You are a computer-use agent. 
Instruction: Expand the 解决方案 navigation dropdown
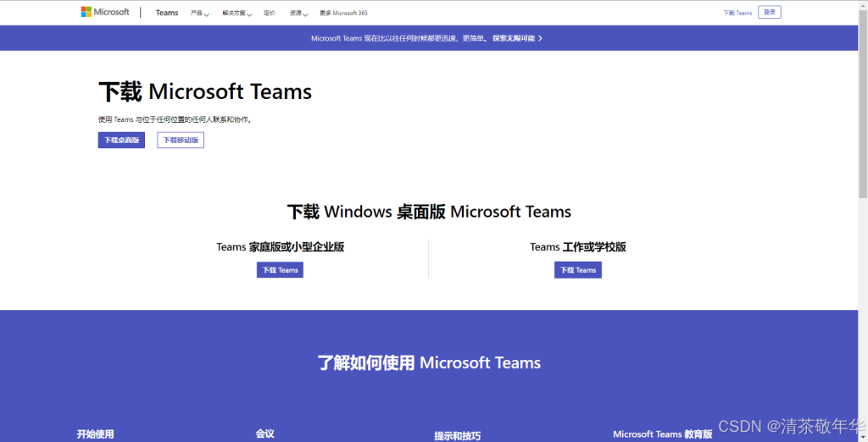point(237,13)
